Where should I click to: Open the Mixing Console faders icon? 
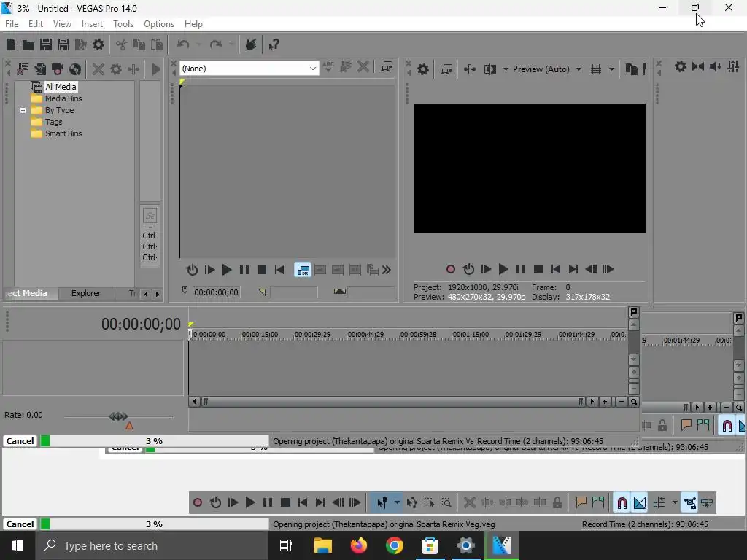(x=733, y=66)
